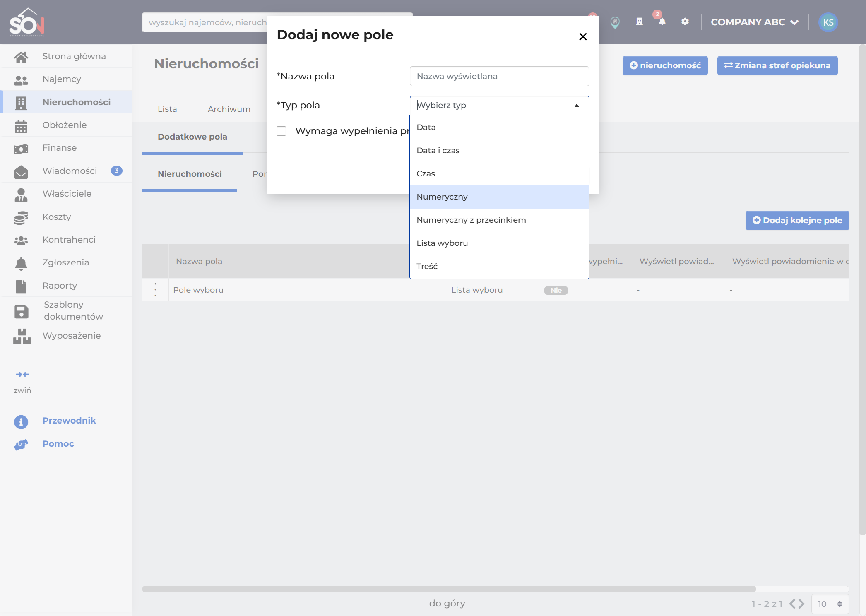This screenshot has width=866, height=616.
Task: Click the SON logo in header
Action: point(27,22)
